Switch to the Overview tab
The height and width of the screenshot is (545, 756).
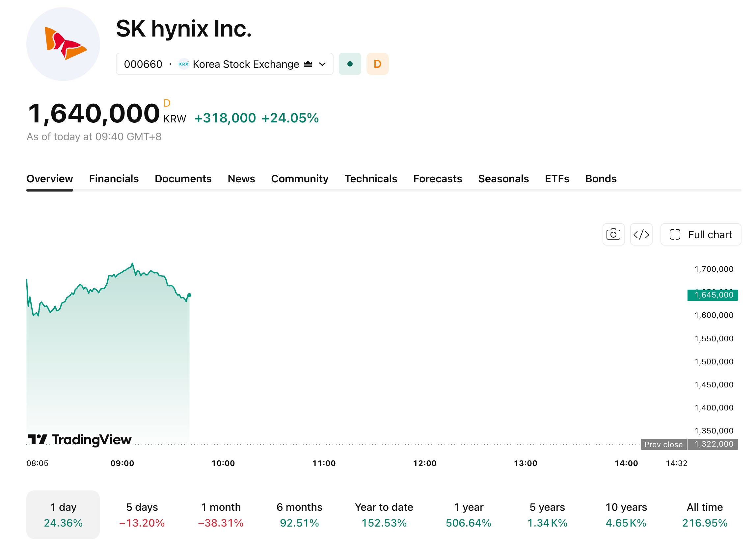pyautogui.click(x=50, y=179)
